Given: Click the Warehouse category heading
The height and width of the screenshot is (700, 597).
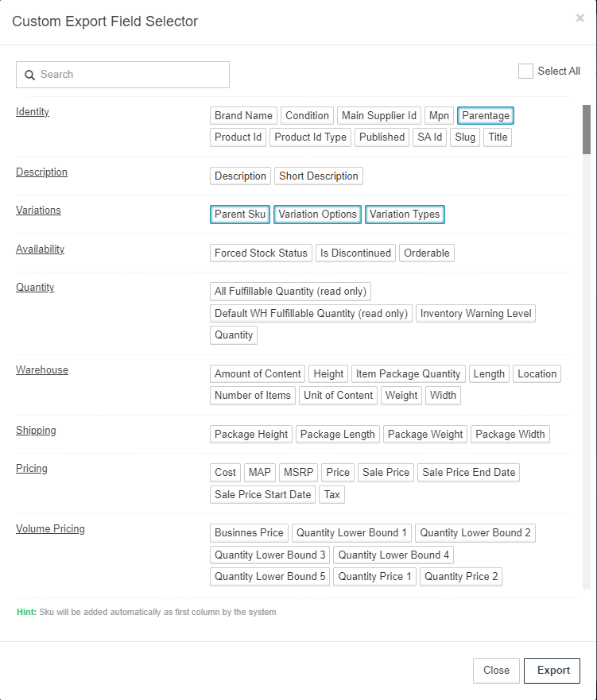Looking at the screenshot, I should point(42,369).
